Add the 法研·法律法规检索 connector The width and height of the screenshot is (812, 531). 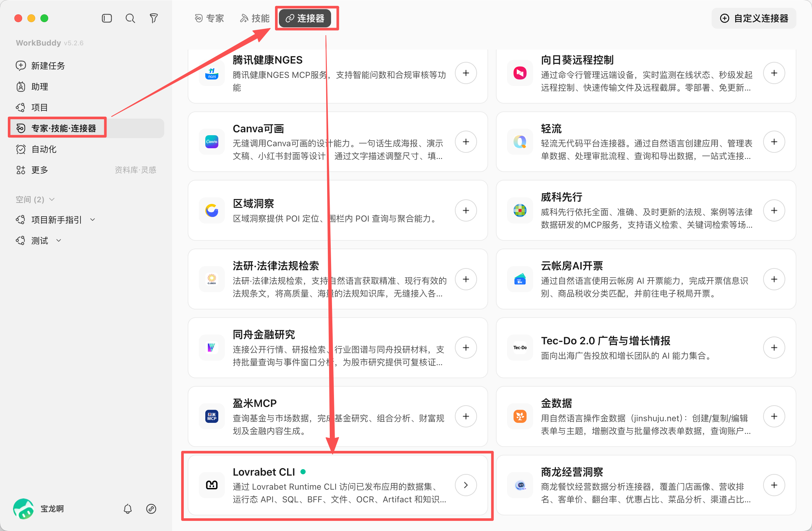tap(466, 279)
